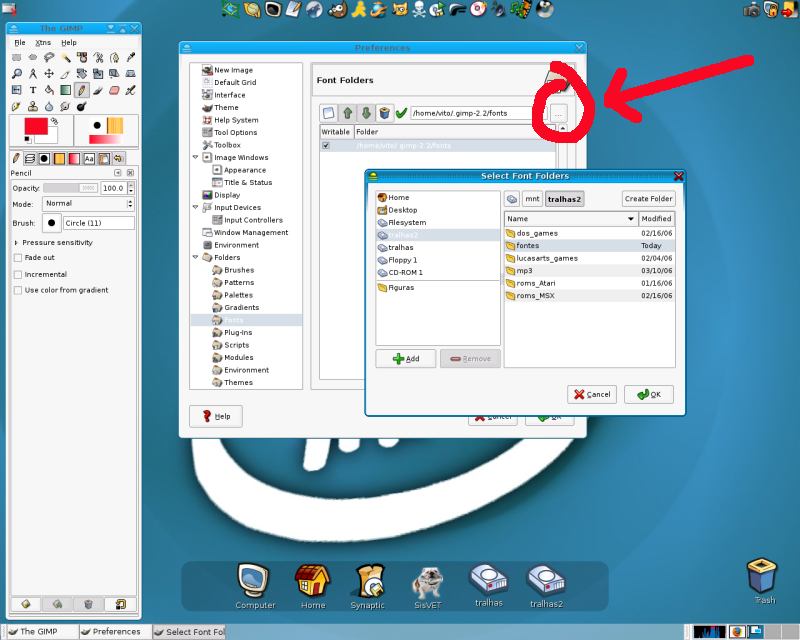Open the Help menu in GIMP toolbox

pos(69,43)
